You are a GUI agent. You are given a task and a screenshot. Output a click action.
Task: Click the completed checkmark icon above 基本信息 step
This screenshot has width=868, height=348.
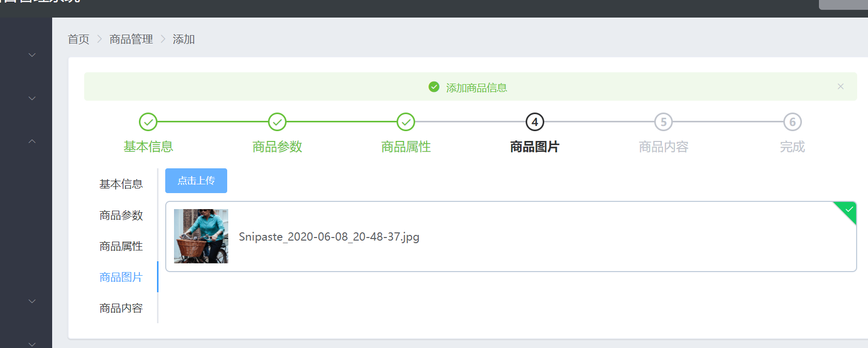[148, 122]
